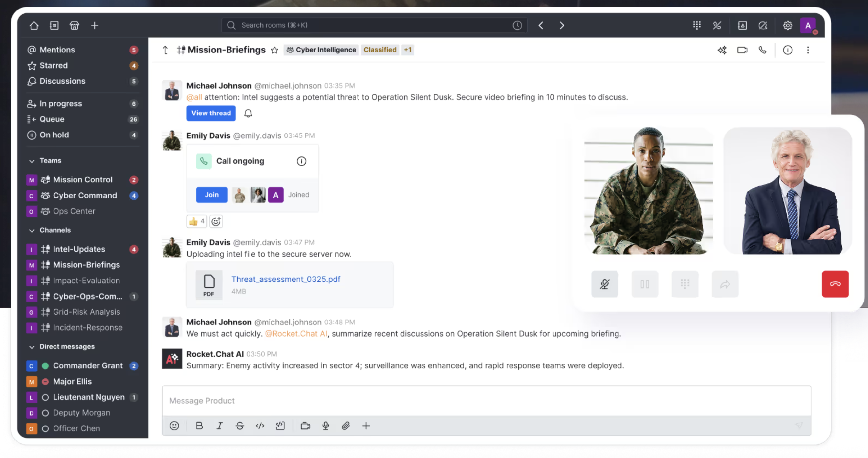
Task: Go to Home via the house icon
Action: click(34, 25)
